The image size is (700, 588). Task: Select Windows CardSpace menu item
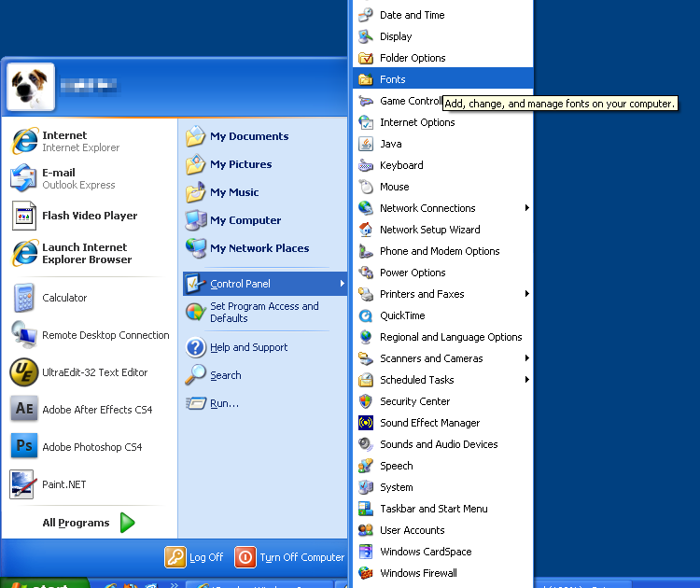click(x=442, y=552)
